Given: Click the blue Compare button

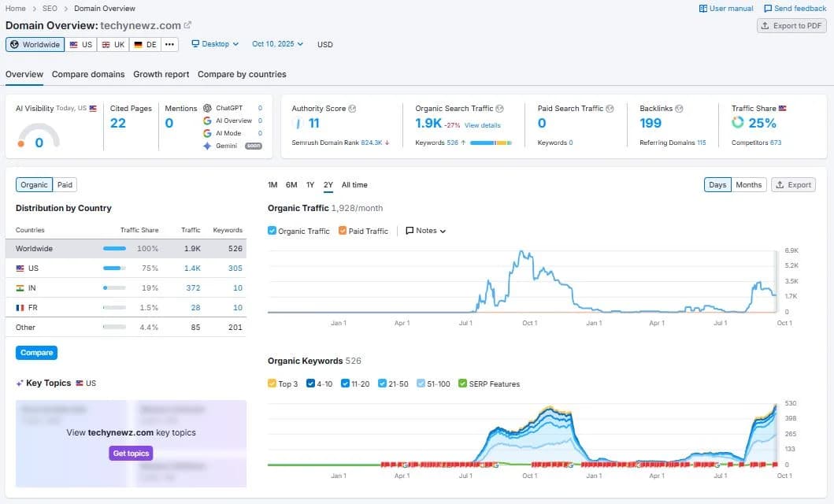Looking at the screenshot, I should [x=37, y=353].
